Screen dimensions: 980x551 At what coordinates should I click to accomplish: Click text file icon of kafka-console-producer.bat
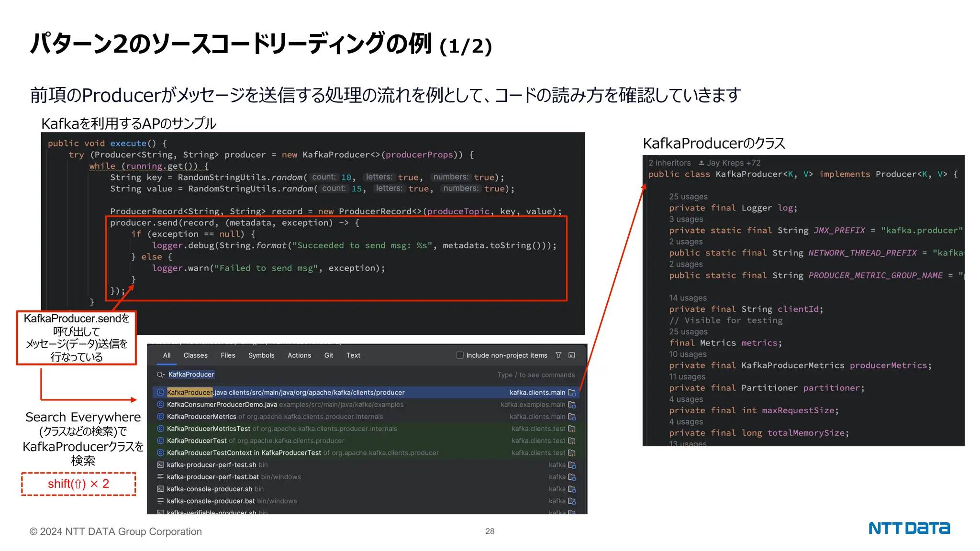tap(161, 501)
